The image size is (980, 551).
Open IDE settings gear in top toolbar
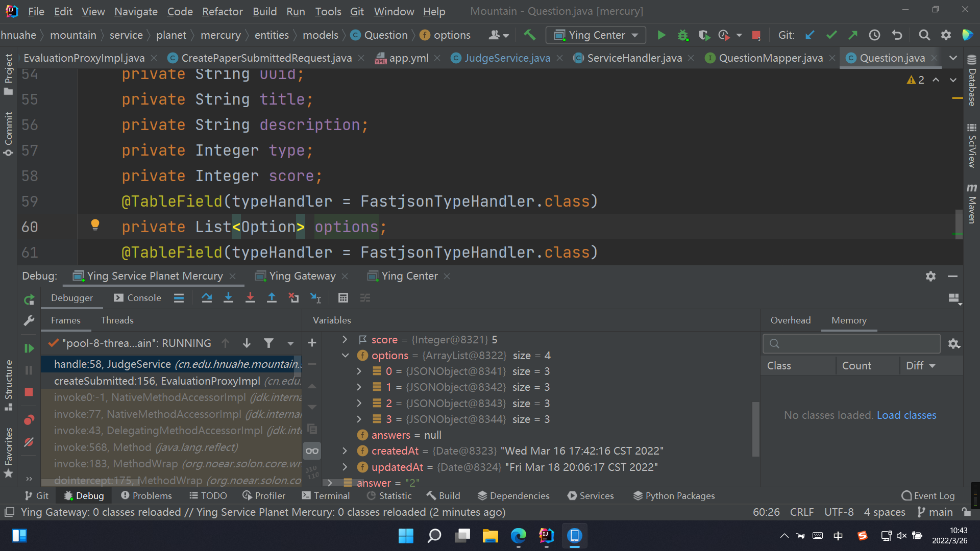[946, 35]
